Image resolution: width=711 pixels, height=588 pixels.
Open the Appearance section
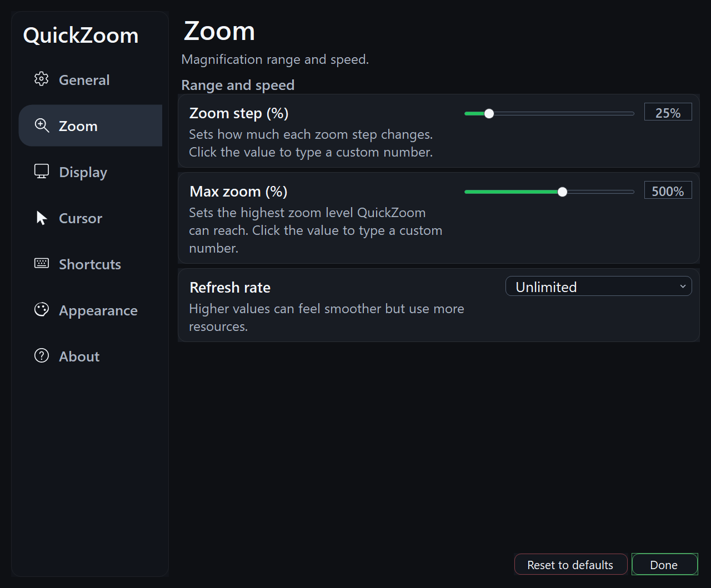91,310
